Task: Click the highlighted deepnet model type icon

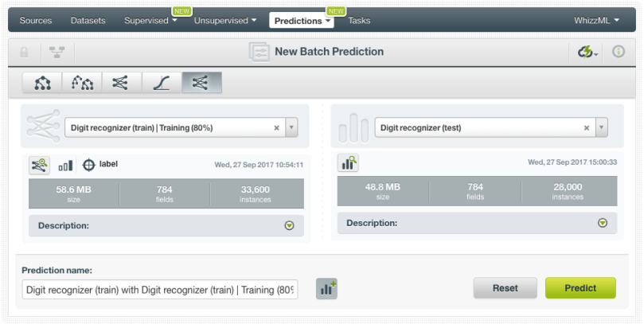Action: click(201, 83)
